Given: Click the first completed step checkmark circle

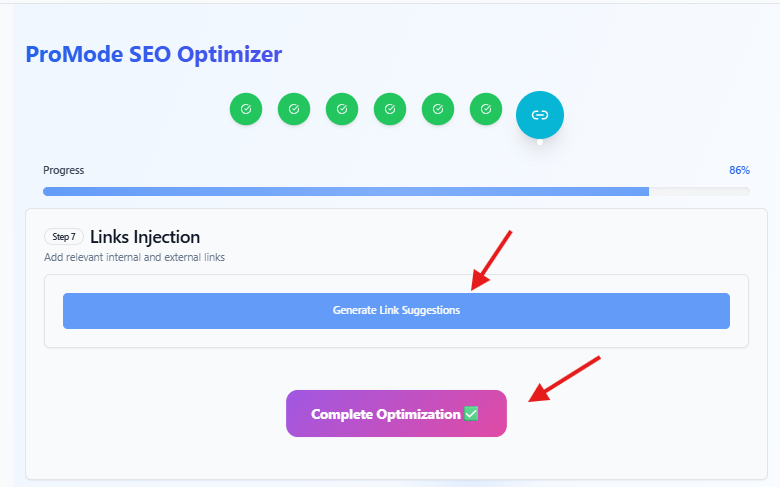Looking at the screenshot, I should click(x=246, y=109).
